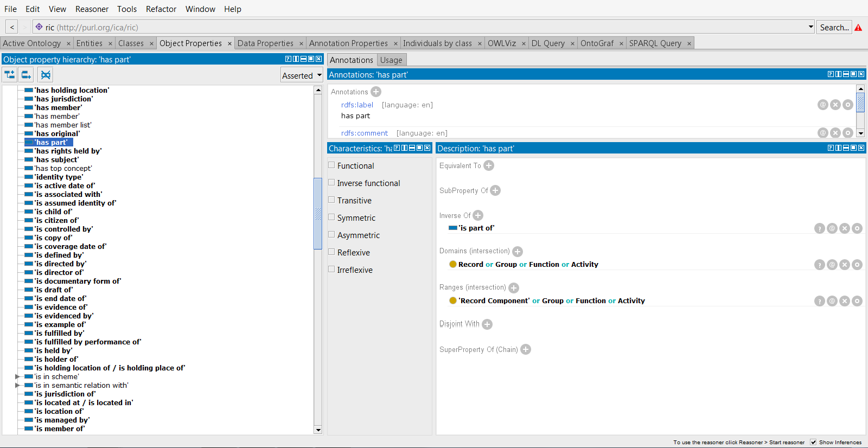Open the Reasoner menu

pos(92,9)
